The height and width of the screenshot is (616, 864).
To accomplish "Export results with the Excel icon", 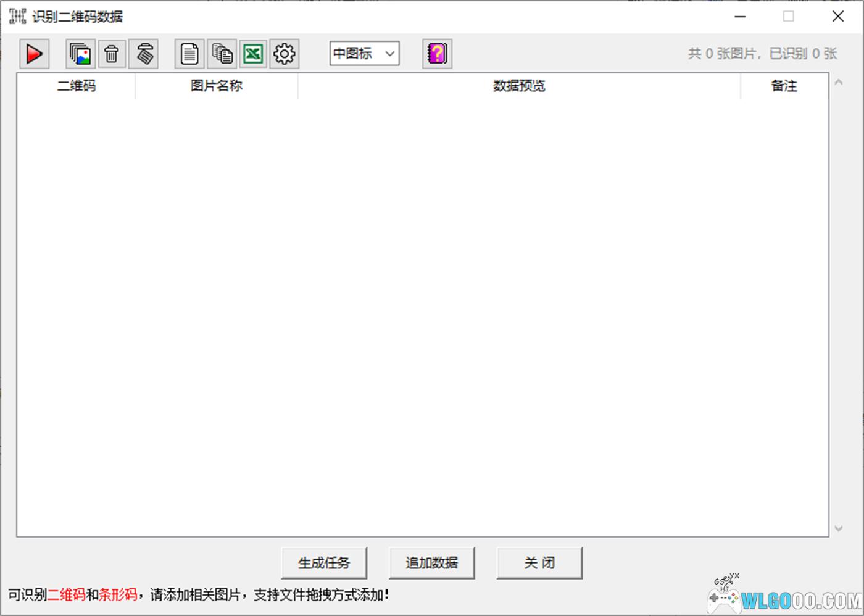I will [x=253, y=54].
